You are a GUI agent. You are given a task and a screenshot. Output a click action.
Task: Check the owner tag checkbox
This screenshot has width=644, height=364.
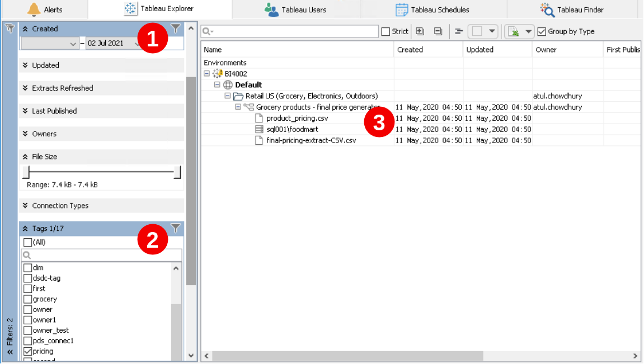click(x=27, y=309)
